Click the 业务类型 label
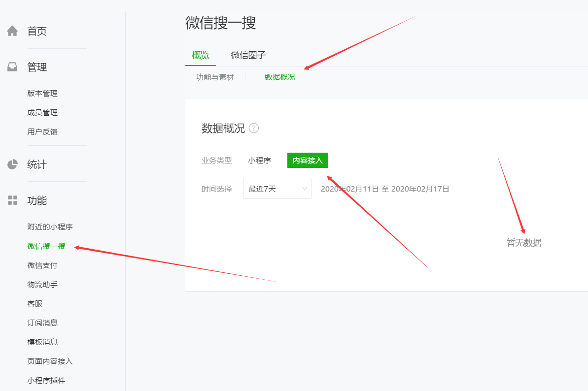This screenshot has height=391, width=588. 217,161
